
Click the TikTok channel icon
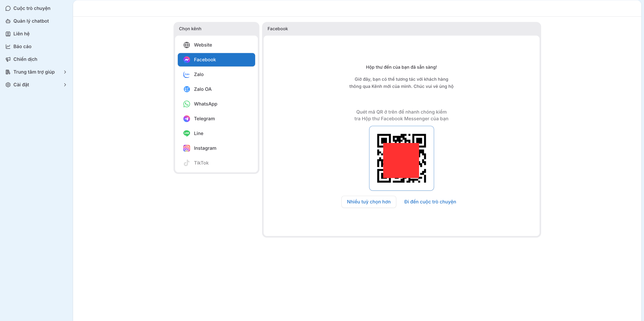pyautogui.click(x=186, y=163)
